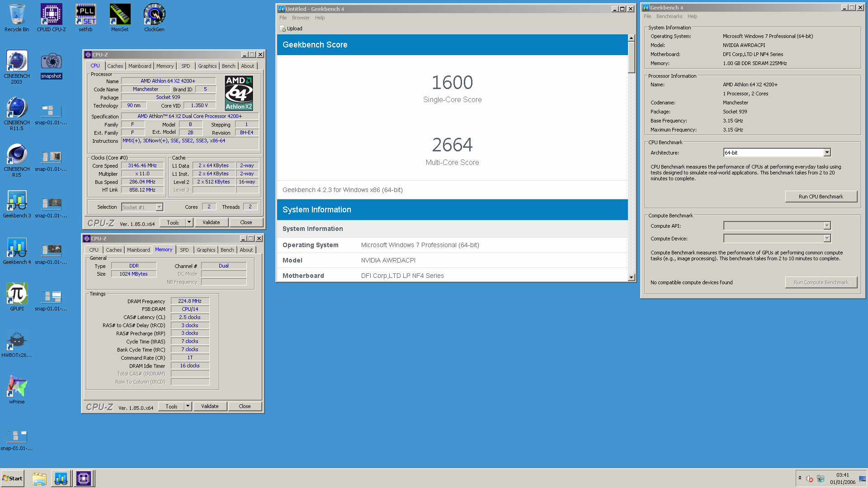Launch CINEBENCH 2003 shortcut
The width and height of the screenshot is (868, 488).
click(17, 67)
